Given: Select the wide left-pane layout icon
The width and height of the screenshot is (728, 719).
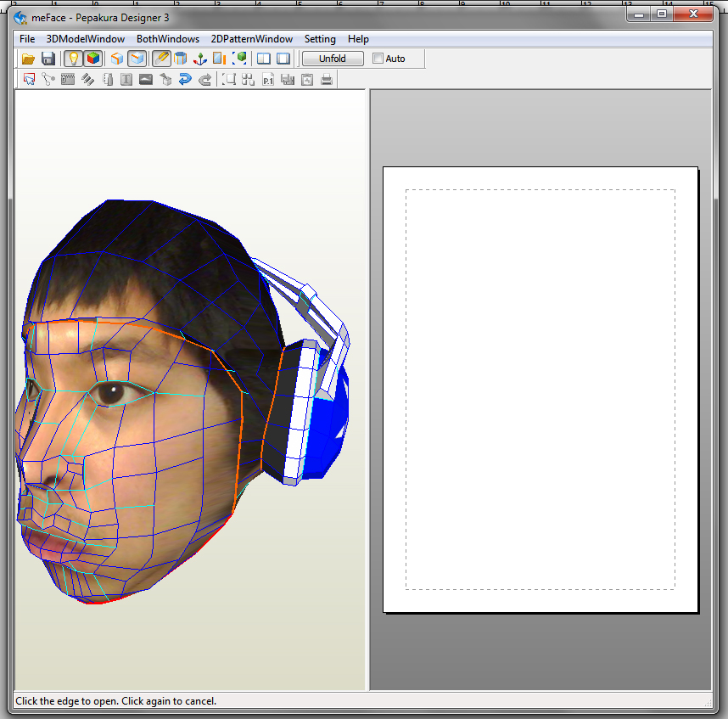Looking at the screenshot, I should click(x=283, y=59).
